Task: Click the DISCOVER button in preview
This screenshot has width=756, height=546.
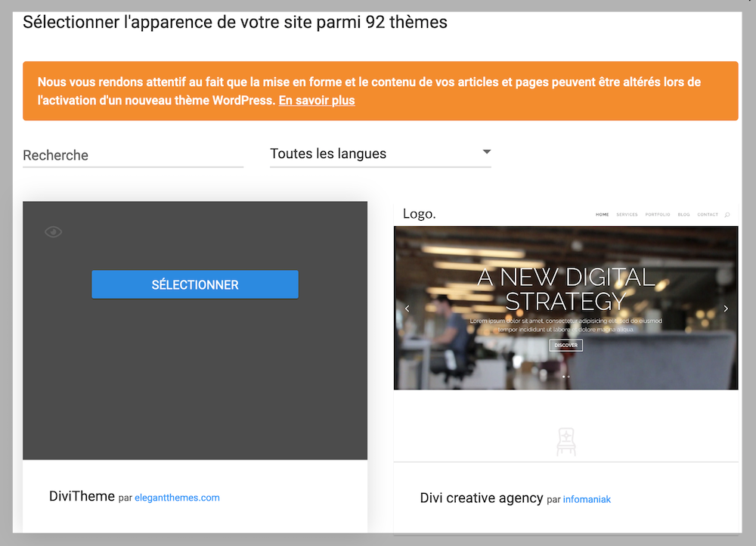Action: coord(565,345)
